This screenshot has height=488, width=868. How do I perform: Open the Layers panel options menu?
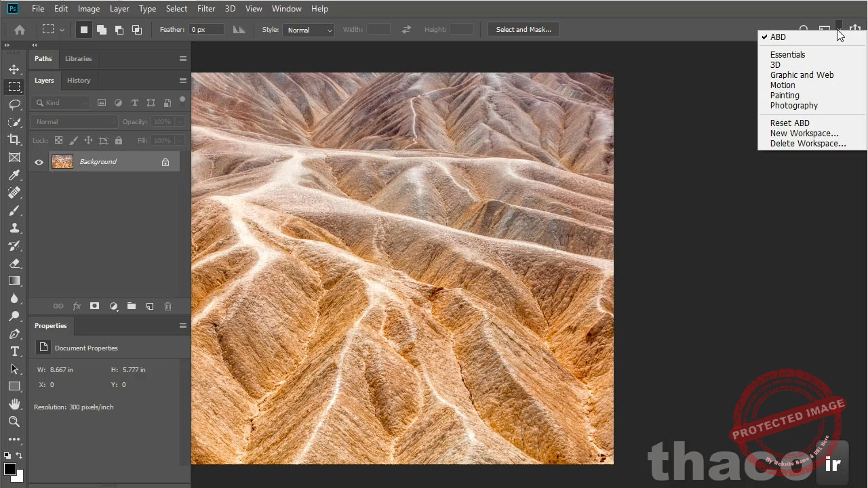coord(182,80)
